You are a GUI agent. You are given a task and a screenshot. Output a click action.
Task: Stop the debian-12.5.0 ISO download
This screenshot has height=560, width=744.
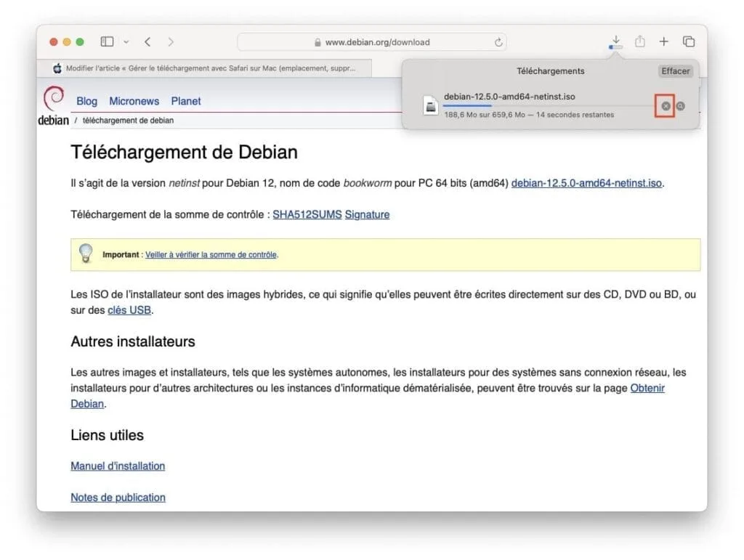tap(666, 106)
